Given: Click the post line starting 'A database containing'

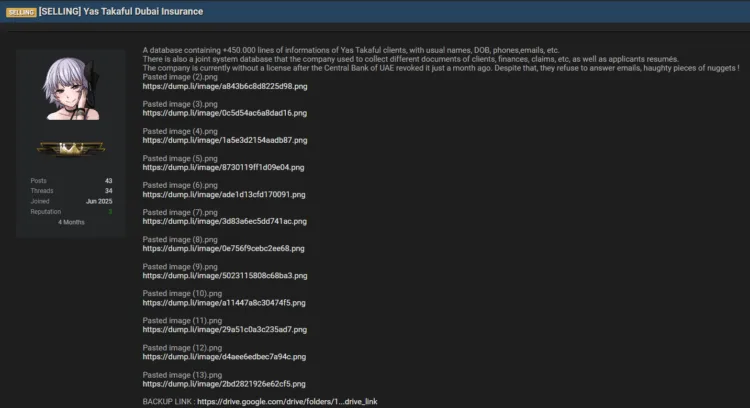Looking at the screenshot, I should tap(351, 50).
